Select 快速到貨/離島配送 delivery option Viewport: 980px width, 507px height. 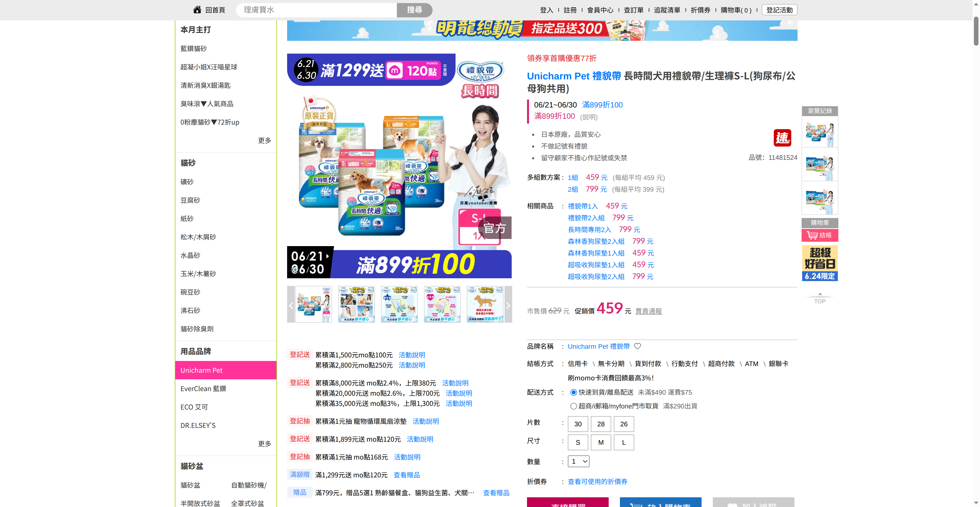pos(574,392)
